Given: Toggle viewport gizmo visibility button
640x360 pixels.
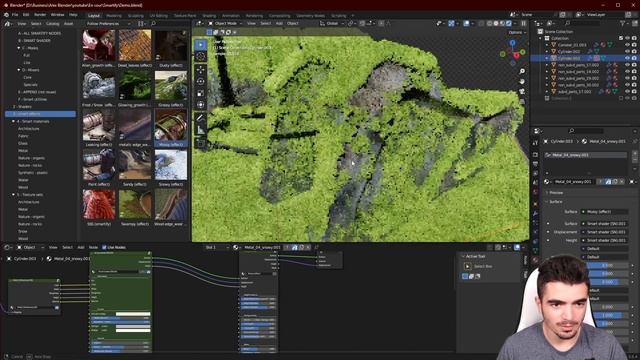Looking at the screenshot, I should tap(451, 24).
